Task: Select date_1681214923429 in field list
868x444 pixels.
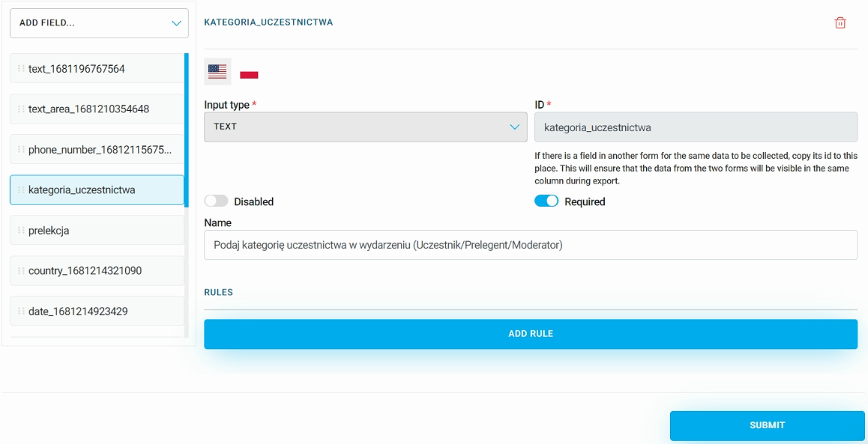Action: pos(97,311)
